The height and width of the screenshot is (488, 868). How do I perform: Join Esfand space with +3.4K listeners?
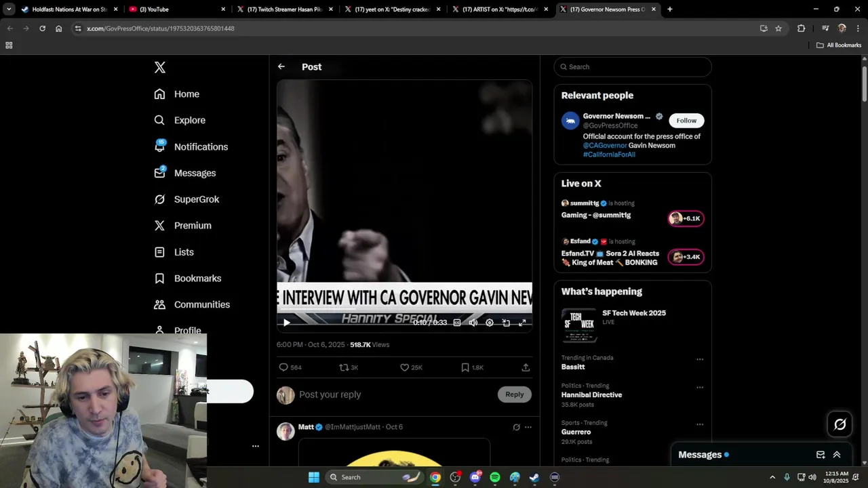coord(686,257)
